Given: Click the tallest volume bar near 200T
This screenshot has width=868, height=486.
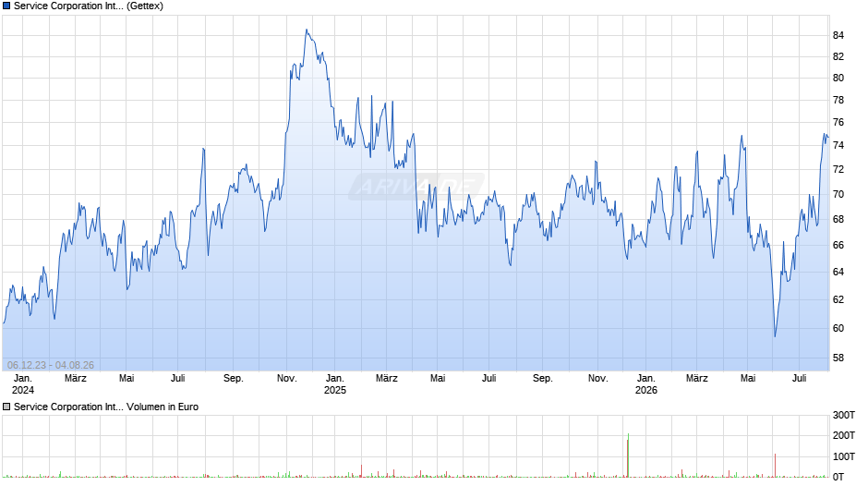Looking at the screenshot, I should (628, 456).
